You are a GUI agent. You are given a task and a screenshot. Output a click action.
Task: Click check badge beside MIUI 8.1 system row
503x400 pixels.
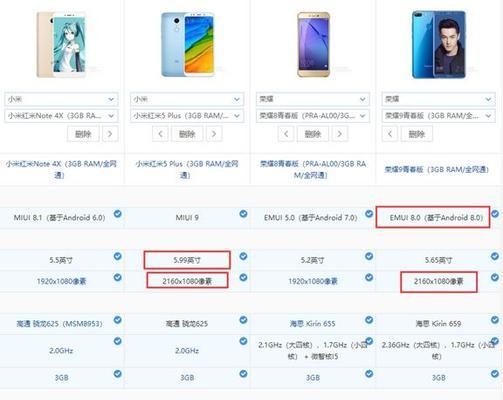pos(118,214)
